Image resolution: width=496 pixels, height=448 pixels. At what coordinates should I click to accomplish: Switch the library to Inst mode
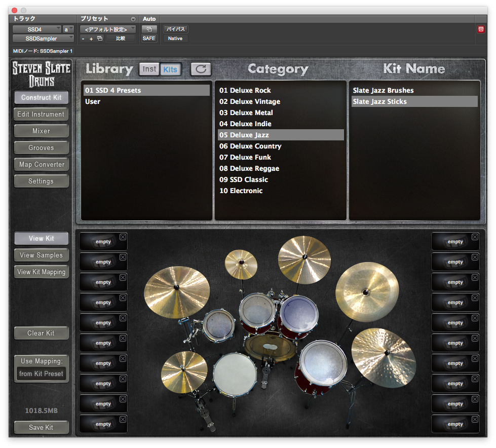[x=149, y=69]
